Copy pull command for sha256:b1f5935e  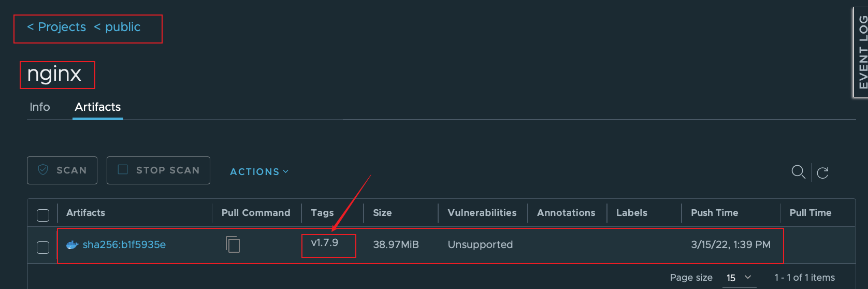233,244
